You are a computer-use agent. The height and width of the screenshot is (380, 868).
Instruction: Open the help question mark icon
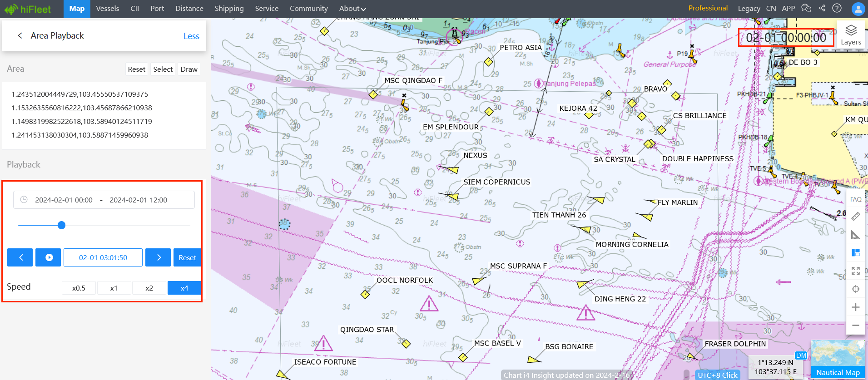837,8
